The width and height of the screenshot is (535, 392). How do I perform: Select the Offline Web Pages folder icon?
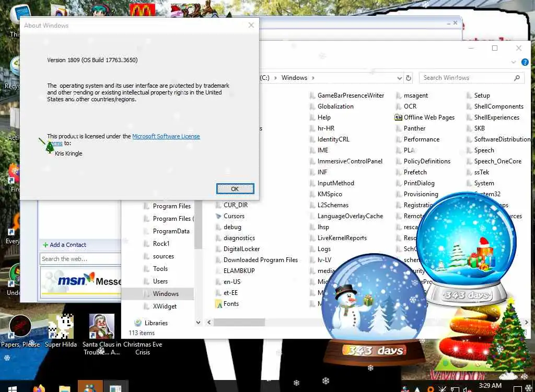coord(398,117)
